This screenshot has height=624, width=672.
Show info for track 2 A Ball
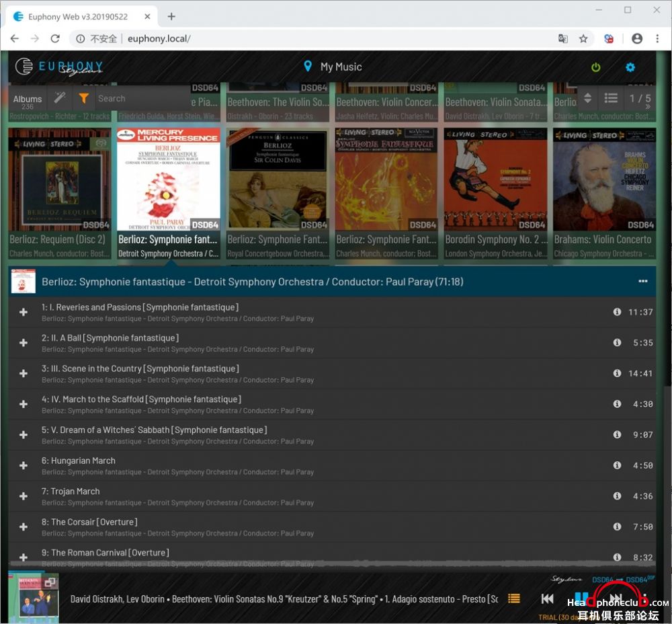click(x=617, y=342)
